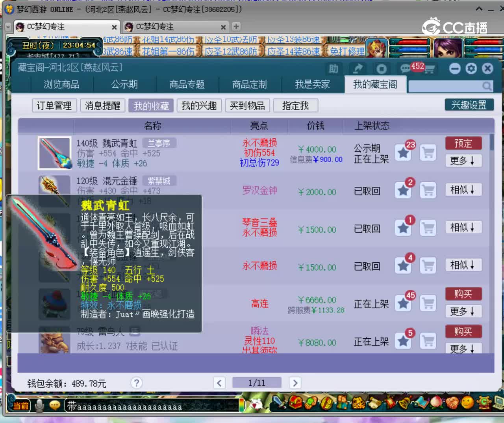
Task: Select the 我的藏宝阁 tab
Action: [x=375, y=84]
